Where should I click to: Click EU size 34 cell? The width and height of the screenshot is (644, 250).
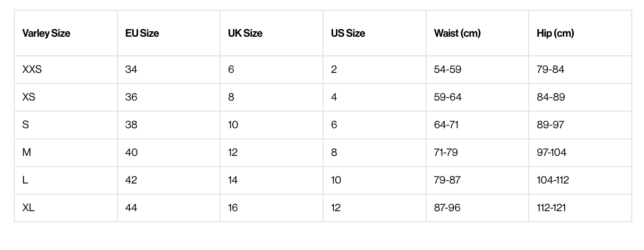(131, 70)
